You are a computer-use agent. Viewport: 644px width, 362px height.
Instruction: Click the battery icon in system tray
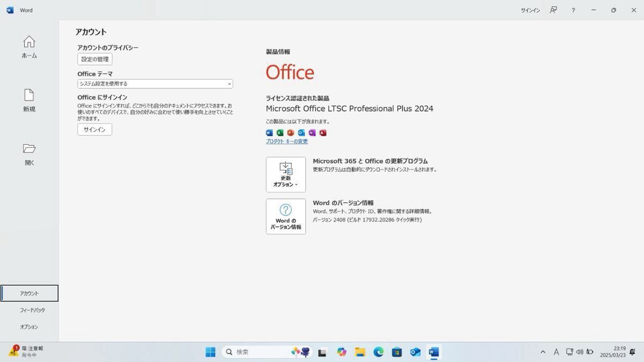pos(590,352)
